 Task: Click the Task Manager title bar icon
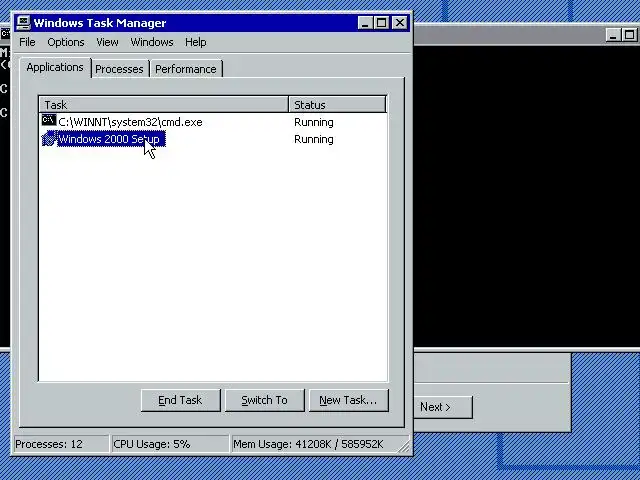click(x=23, y=23)
